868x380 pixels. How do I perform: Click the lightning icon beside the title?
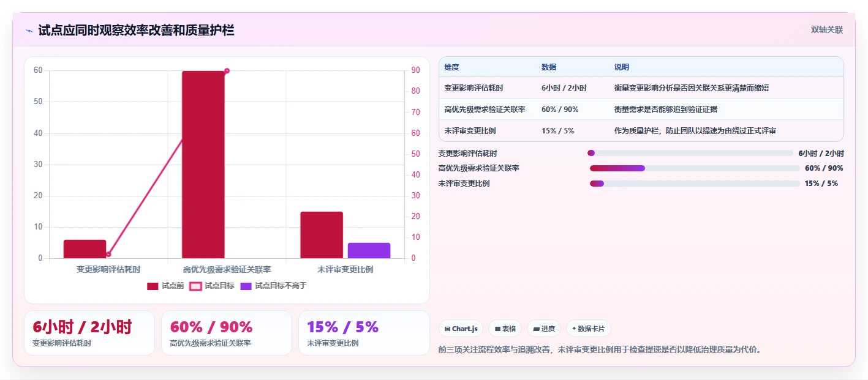(x=29, y=31)
